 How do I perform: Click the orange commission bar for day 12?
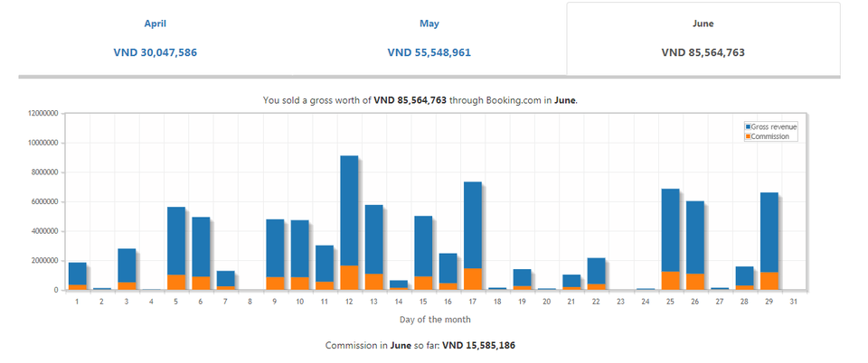coord(349,278)
